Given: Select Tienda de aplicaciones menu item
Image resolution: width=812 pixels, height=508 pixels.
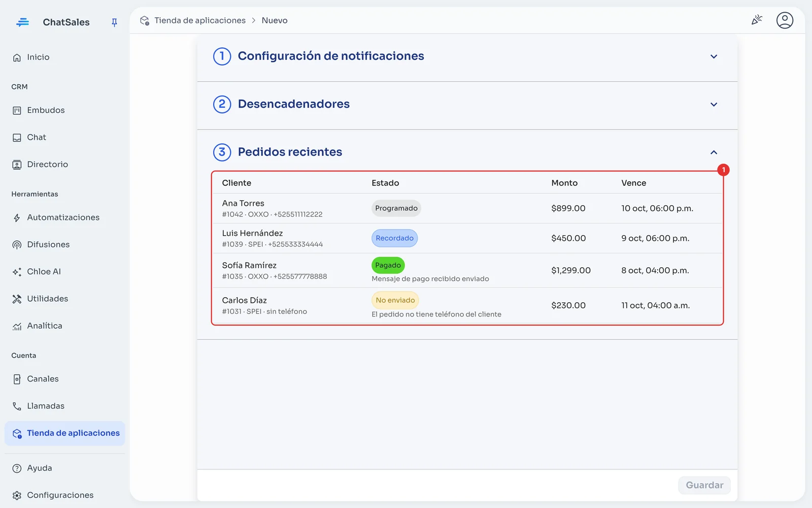Looking at the screenshot, I should coord(64,433).
